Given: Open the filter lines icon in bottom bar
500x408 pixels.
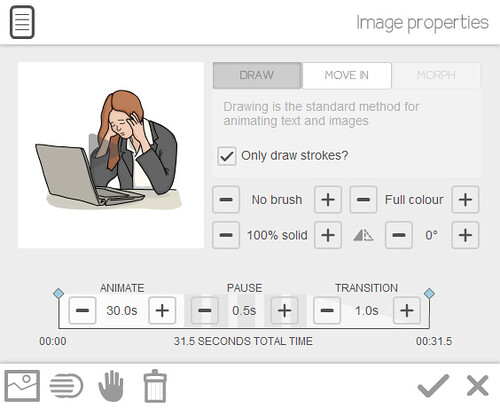Looking at the screenshot, I should pos(66,386).
